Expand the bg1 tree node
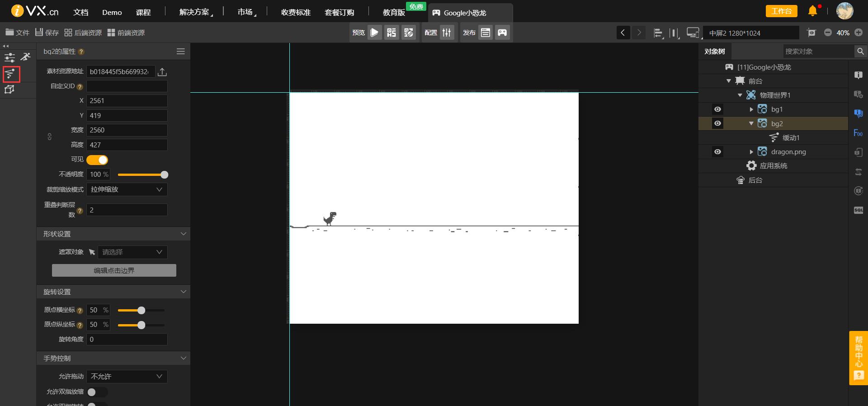This screenshot has width=868, height=406. [751, 109]
